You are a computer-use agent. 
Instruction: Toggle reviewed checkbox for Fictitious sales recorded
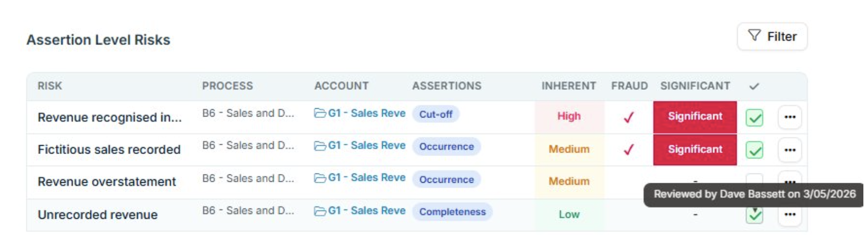coord(754,150)
